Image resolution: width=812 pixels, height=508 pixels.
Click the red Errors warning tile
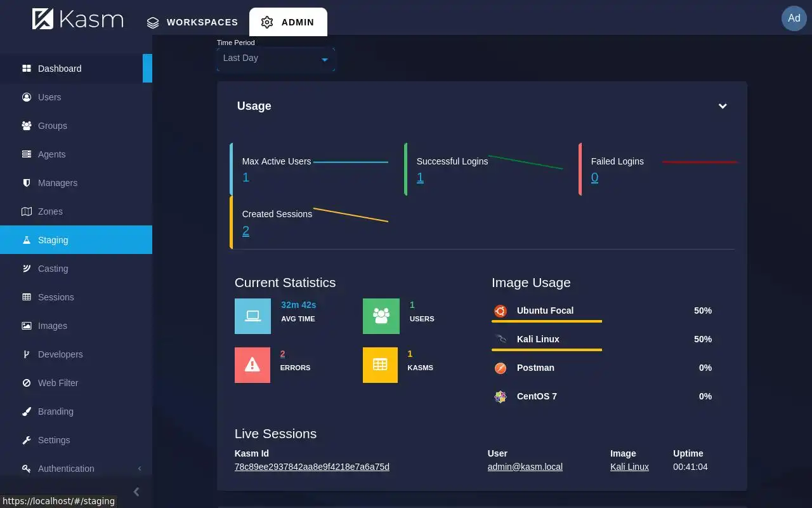tap(252, 365)
